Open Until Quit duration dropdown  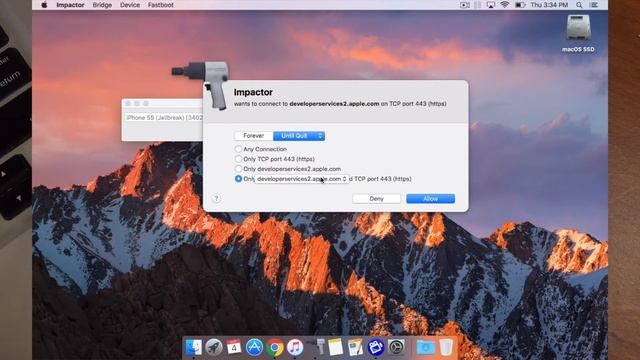[299, 136]
